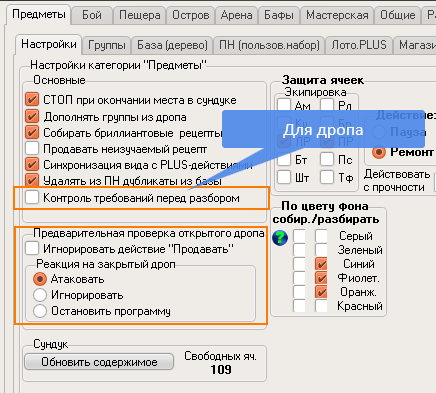Check the Рл equipment slot checkbox
436x393 pixels.
pyautogui.click(x=327, y=105)
